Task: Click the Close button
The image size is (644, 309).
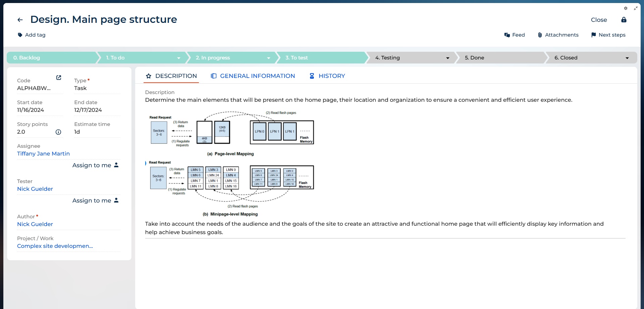Action: [599, 20]
